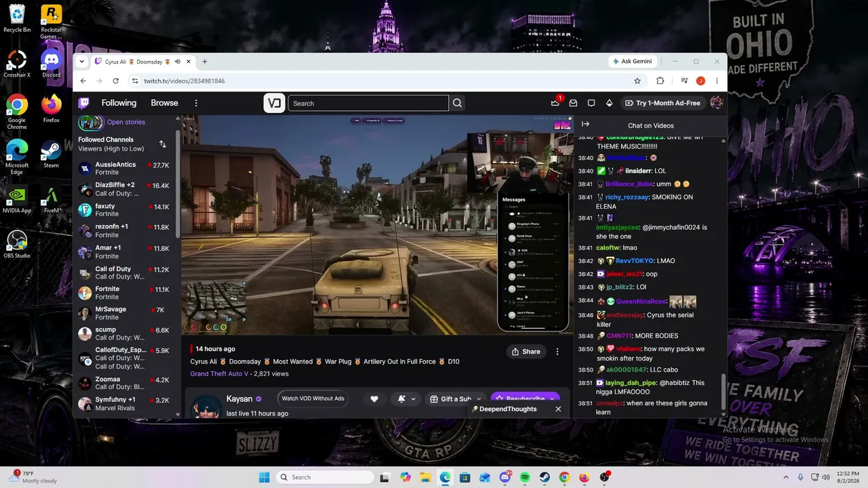Open Chrome extensions puzzle icon
Viewport: 868px width, 488px height.
point(660,81)
